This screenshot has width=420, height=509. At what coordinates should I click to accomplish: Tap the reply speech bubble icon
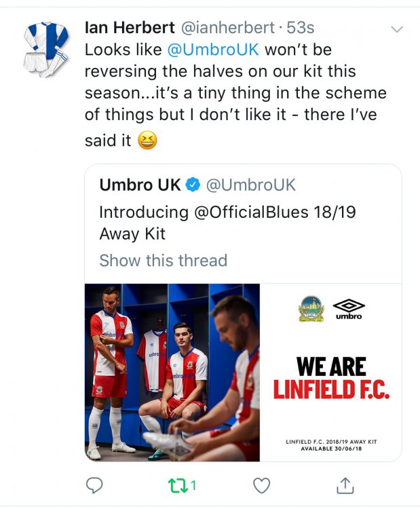pos(96,485)
